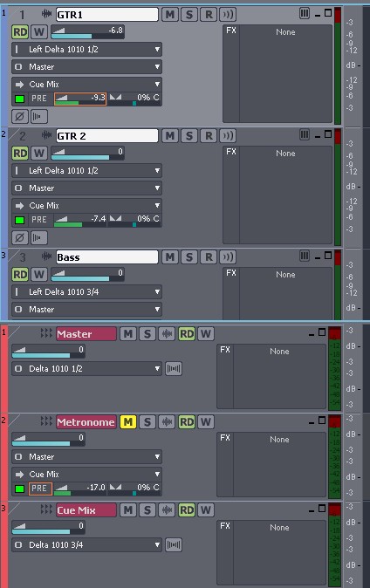Open the GTR 2 track vertical bars icon
Image resolution: width=370 pixels, height=588 pixels.
click(x=305, y=134)
